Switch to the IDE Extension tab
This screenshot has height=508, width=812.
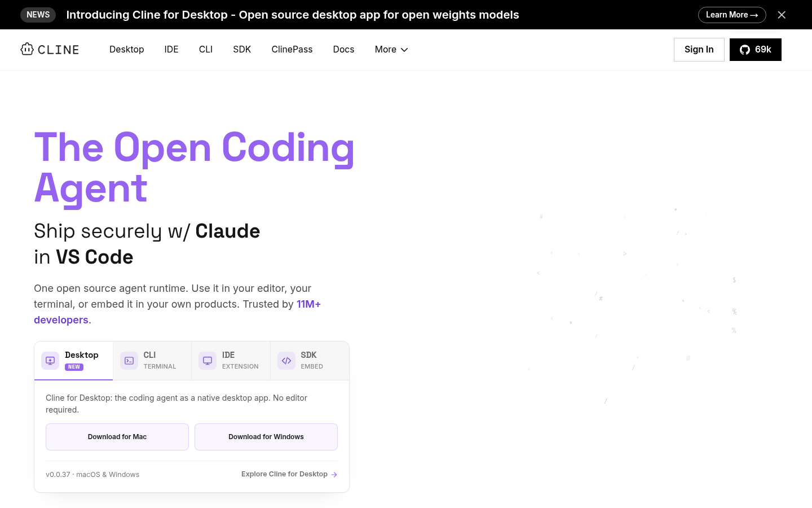[231, 361]
